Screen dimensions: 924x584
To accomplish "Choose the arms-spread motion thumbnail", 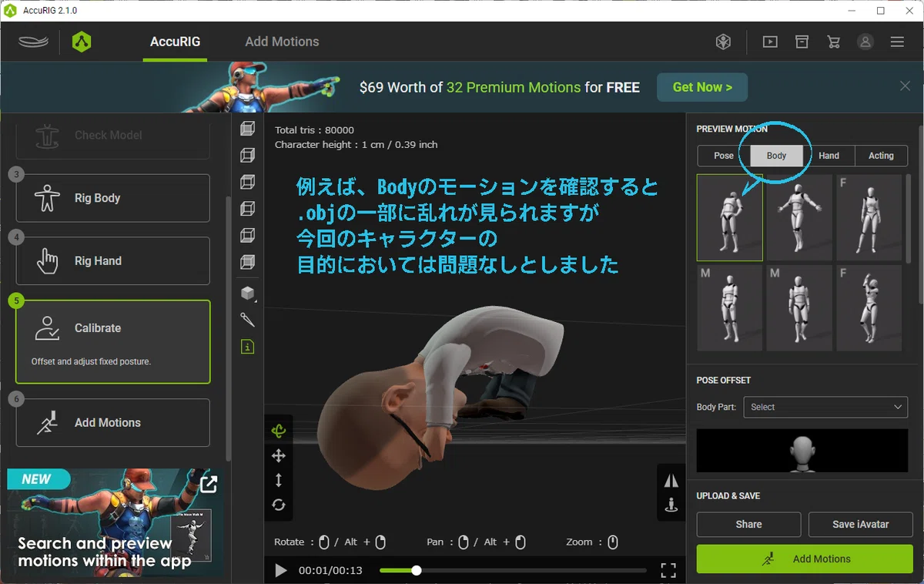I will tap(799, 217).
